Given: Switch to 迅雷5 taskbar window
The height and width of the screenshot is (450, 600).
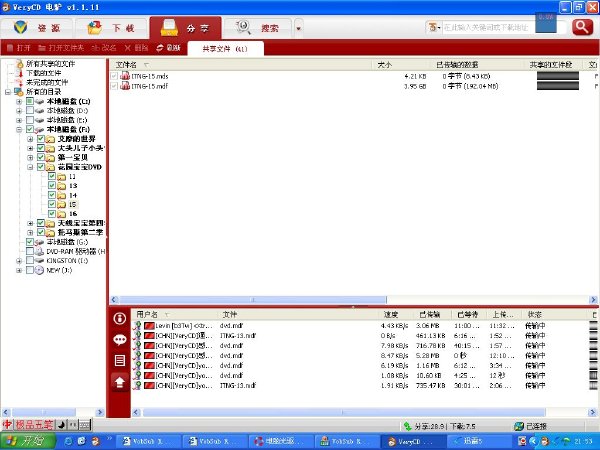Looking at the screenshot, I should (x=480, y=441).
